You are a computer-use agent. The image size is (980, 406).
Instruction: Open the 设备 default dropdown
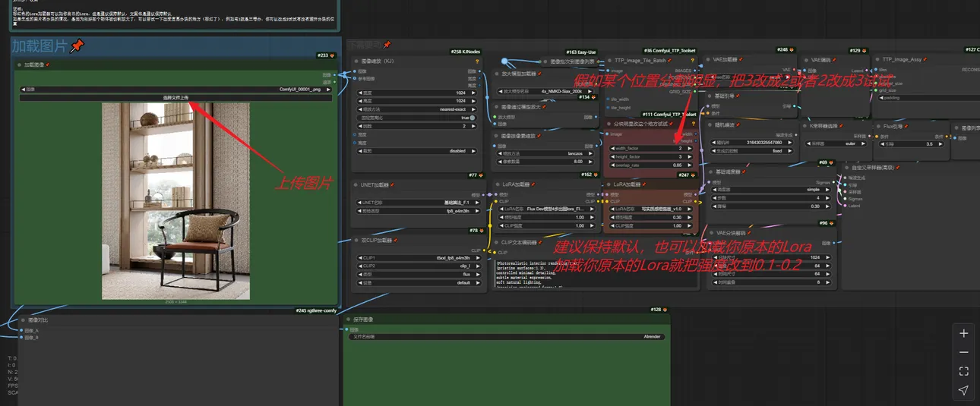click(x=419, y=282)
